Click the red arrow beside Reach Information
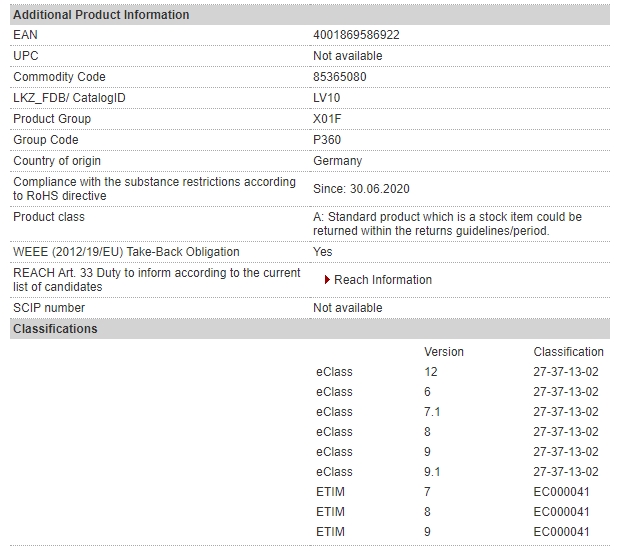This screenshot has width=619, height=553. [327, 280]
